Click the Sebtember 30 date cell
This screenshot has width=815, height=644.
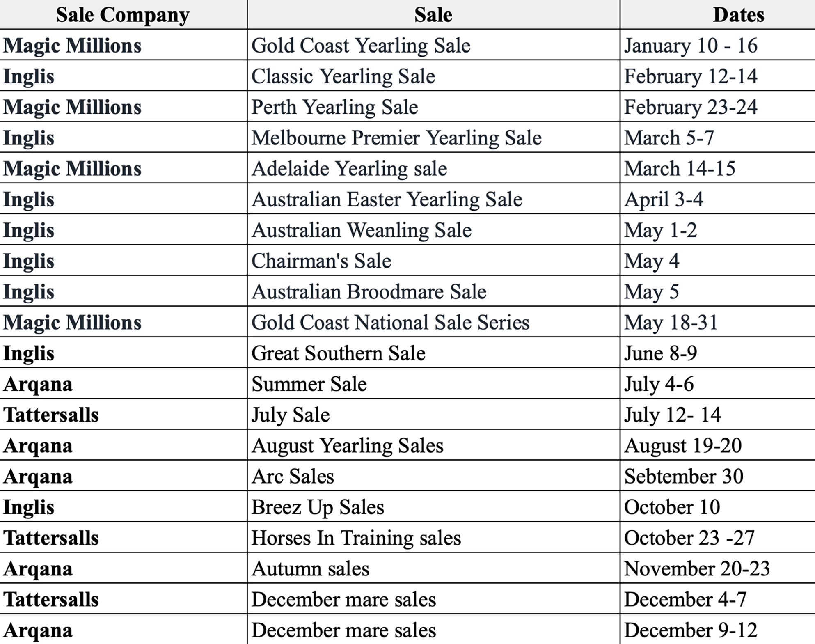click(718, 476)
